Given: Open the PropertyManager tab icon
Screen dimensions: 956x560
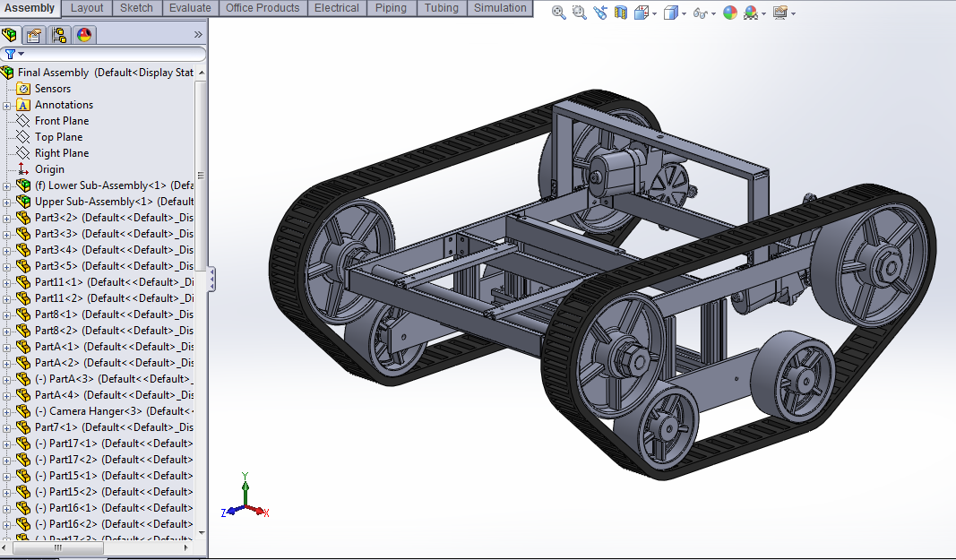Looking at the screenshot, I should click(x=34, y=35).
